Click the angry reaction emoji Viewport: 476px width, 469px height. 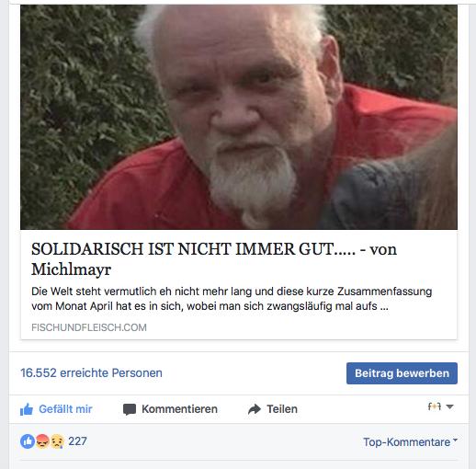tap(42, 441)
